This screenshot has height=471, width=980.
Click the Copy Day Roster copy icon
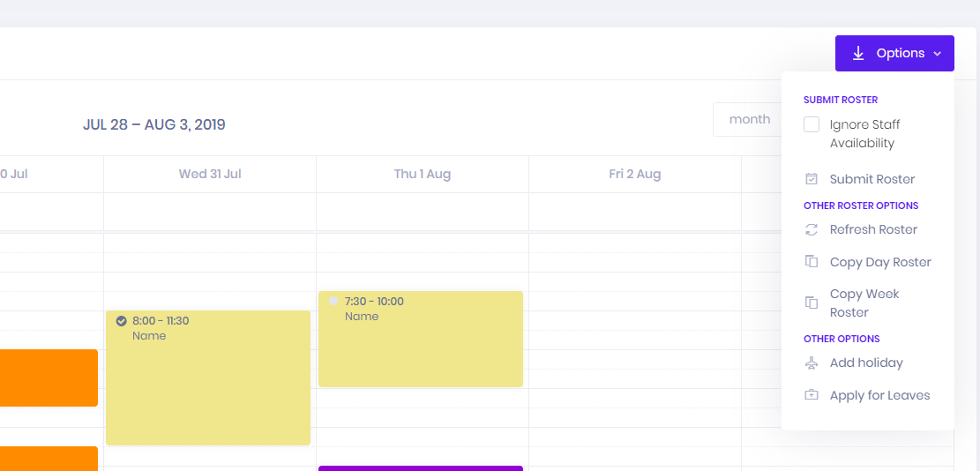(812, 262)
